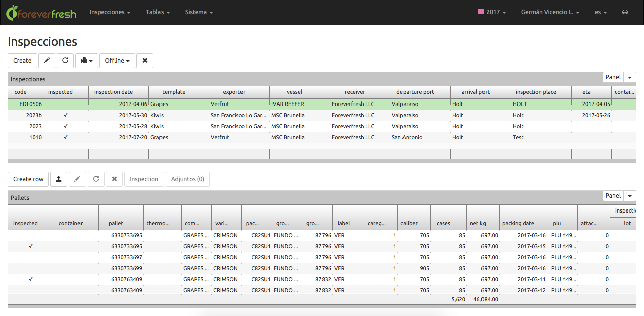Sort pallets by caliber column header
Screen dimensions: 644x316
coord(414,218)
